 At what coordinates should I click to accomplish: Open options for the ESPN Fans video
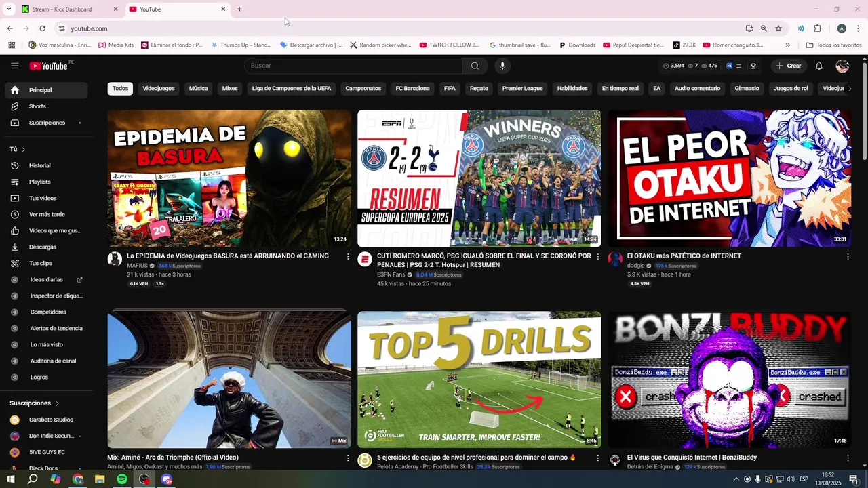coord(597,256)
